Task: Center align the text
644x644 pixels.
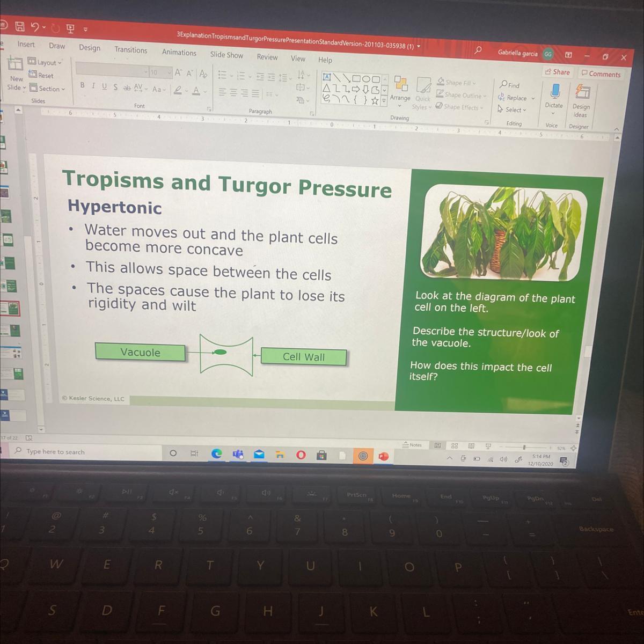Action: (x=233, y=93)
